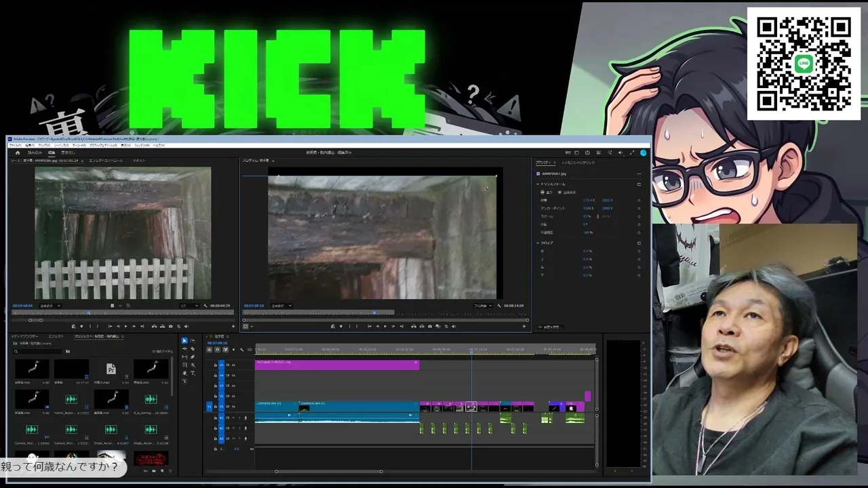
Task: Select the Hand tool
Action: (184, 373)
